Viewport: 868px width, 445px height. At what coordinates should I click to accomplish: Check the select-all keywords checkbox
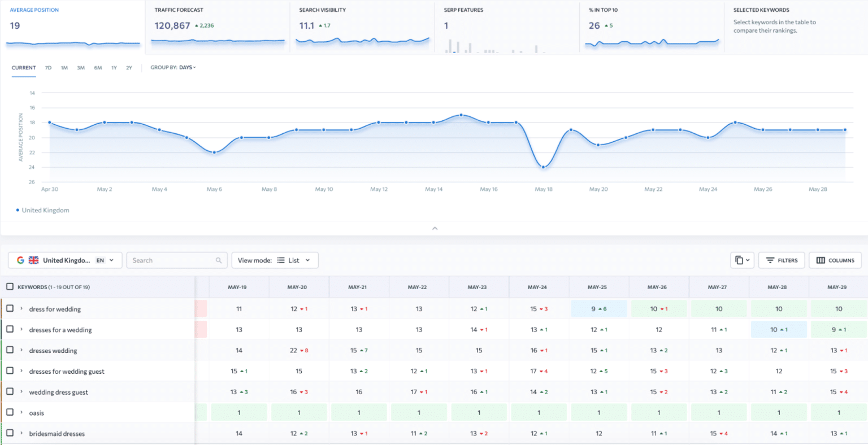click(x=9, y=286)
